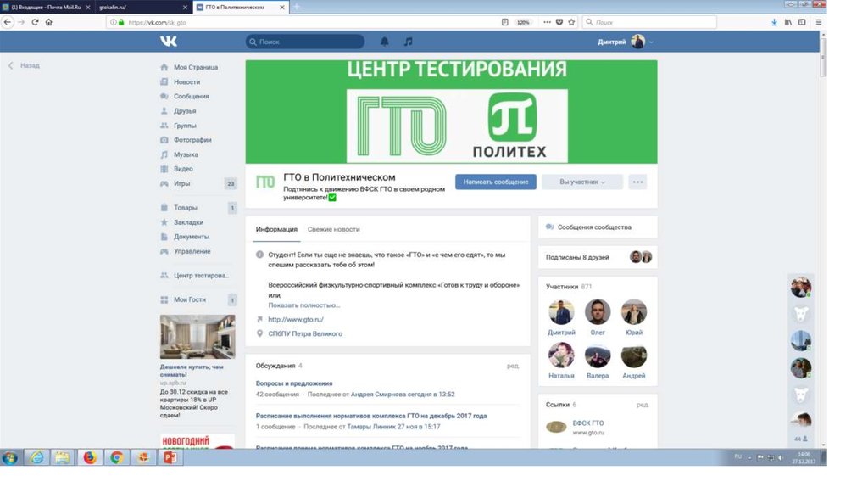
Task: Open the СПбПУ Петра Великого location link
Action: pos(305,333)
